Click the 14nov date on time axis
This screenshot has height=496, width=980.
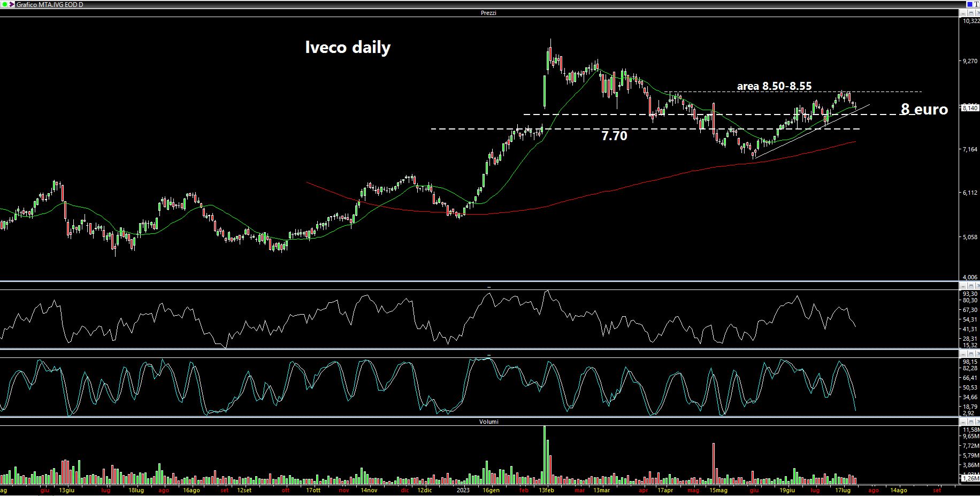tap(369, 490)
